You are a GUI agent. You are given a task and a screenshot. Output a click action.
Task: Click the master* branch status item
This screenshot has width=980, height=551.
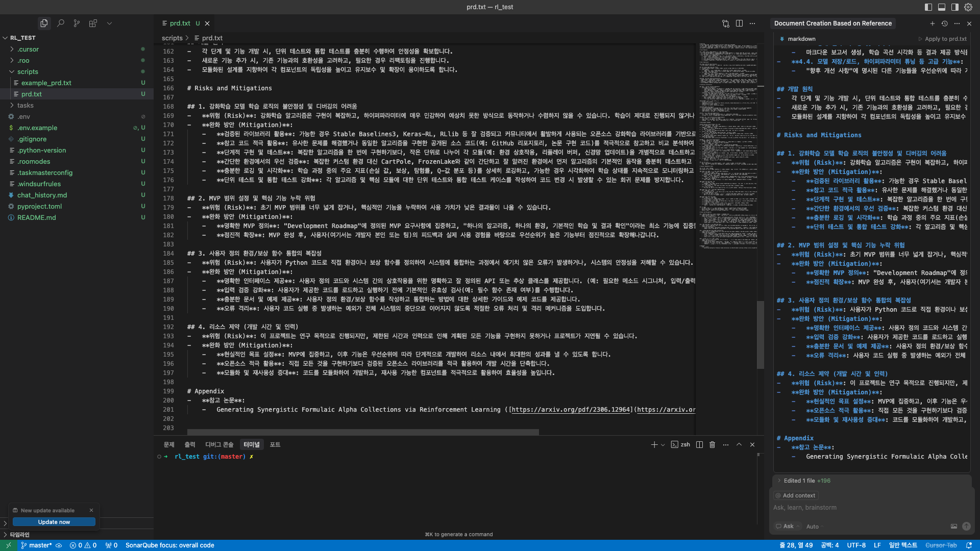coord(36,545)
